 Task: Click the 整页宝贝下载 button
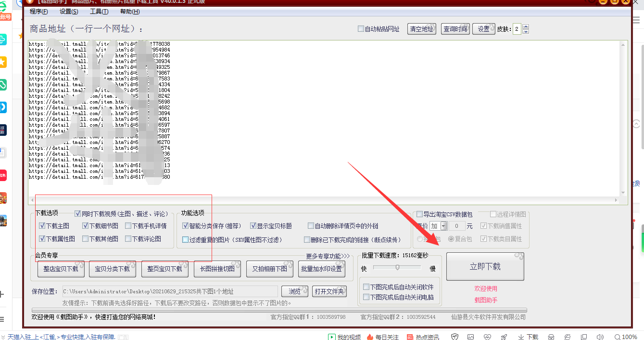click(165, 269)
